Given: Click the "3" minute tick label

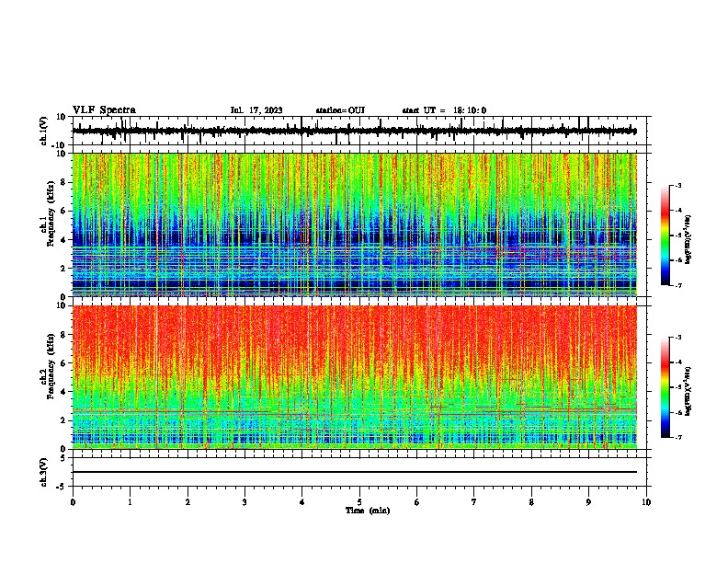Looking at the screenshot, I should pos(245,502).
